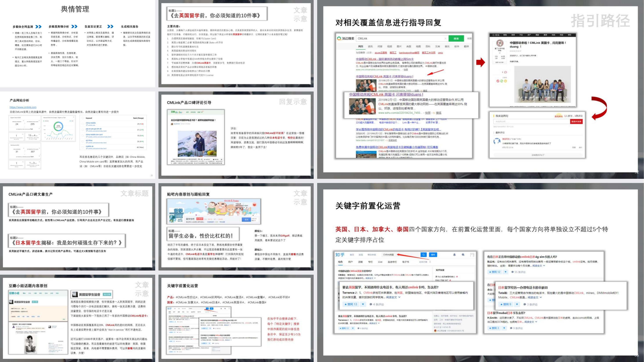Screen dimensions: 644x362
Task: Click the Zhihu notification bell icon
Action: pos(455,254)
